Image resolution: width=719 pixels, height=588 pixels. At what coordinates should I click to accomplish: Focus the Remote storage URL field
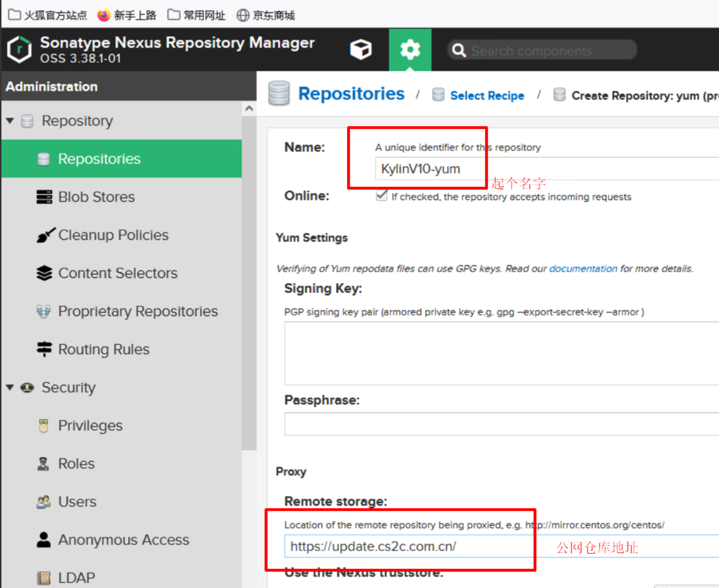[x=501, y=546]
